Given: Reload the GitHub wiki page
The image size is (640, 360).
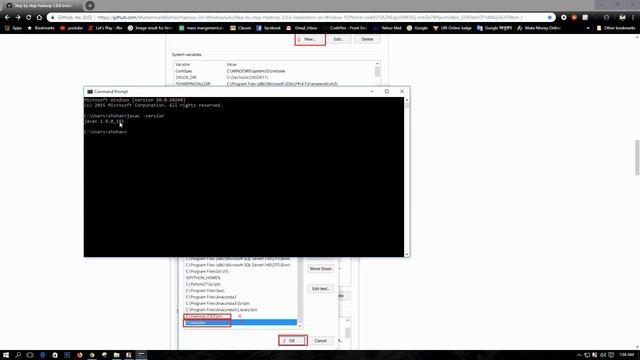Looking at the screenshot, I should click(29, 18).
